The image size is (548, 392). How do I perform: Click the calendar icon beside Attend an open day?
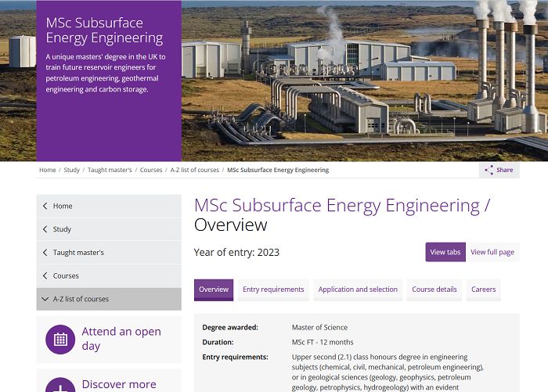pos(60,340)
